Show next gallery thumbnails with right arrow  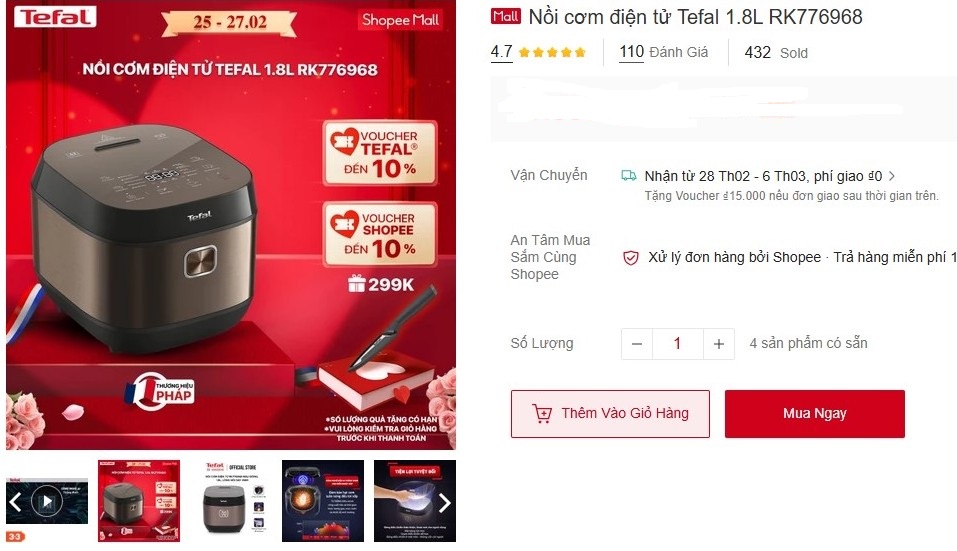coord(445,503)
